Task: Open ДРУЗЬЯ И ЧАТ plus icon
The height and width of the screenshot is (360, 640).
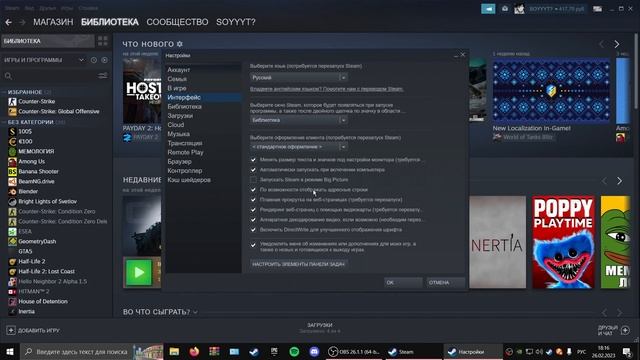Action: 625,330
